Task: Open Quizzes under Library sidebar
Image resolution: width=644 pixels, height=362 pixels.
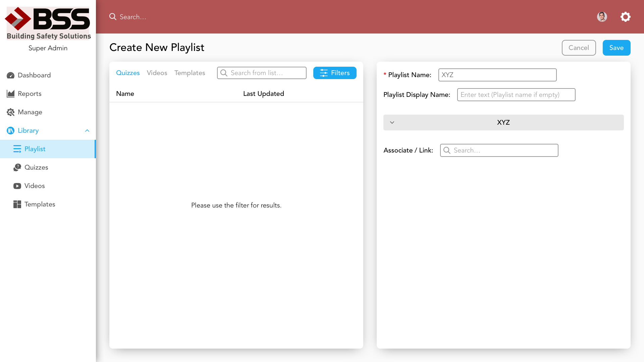Action: 36,167
